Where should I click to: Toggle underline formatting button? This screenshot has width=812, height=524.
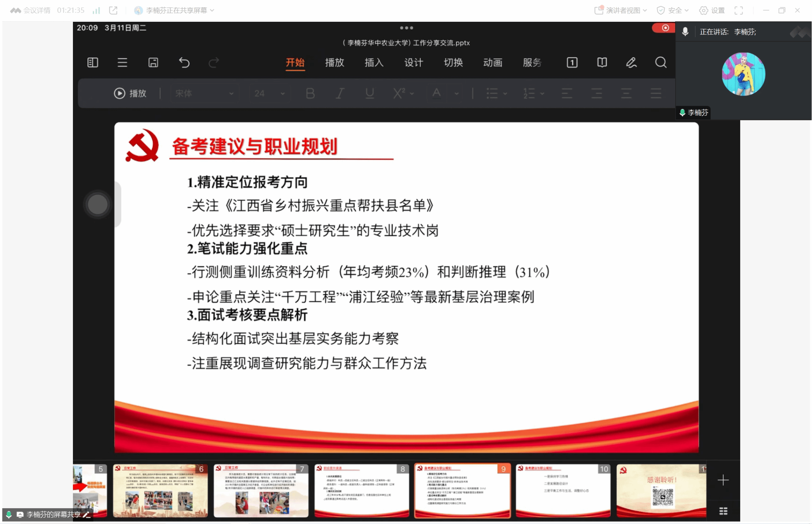click(x=370, y=94)
